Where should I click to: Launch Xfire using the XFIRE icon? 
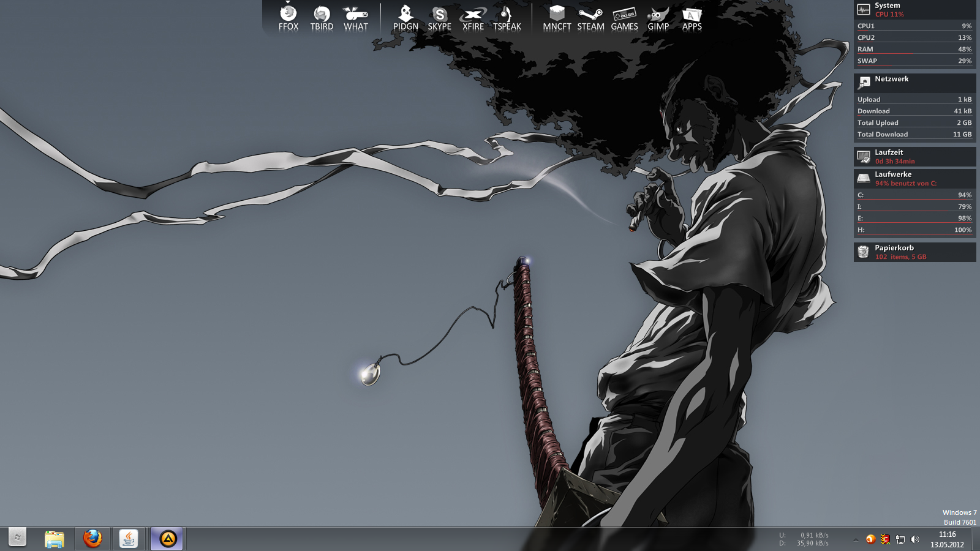473,18
